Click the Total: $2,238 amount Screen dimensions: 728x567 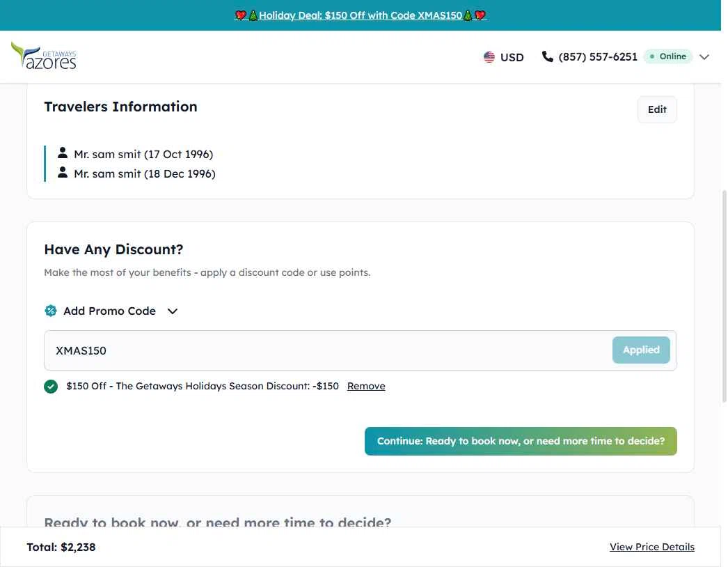pos(61,547)
